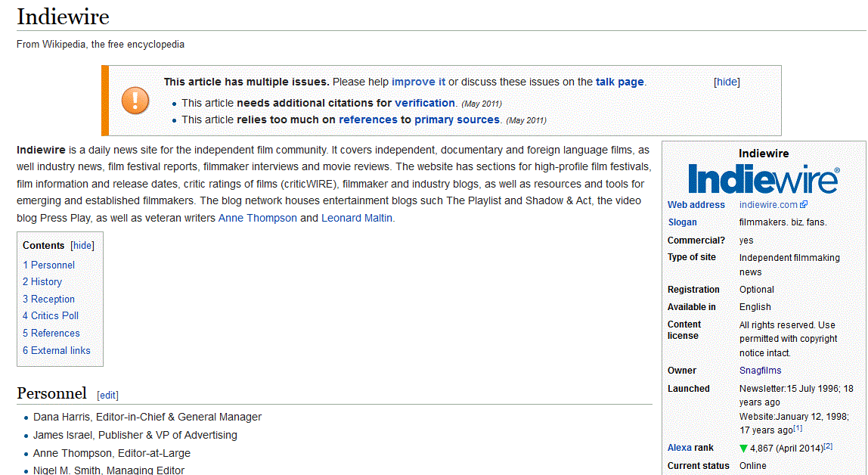Screen dimensions: 868x475
Task: Click the 'Online' current status value
Action: (753, 466)
